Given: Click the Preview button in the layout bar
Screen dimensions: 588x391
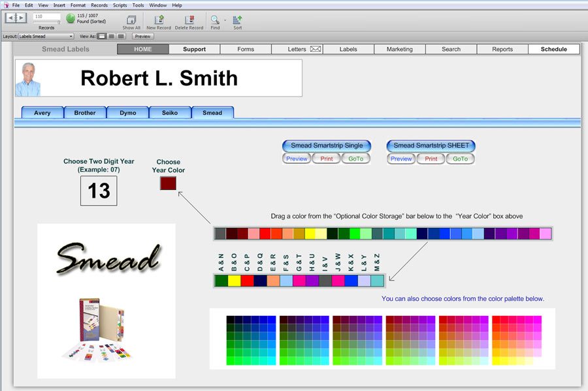Looking at the screenshot, I should 143,37.
